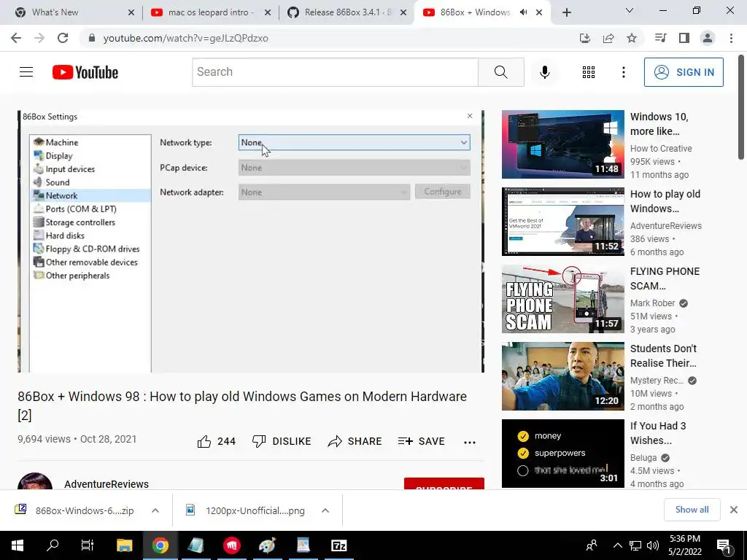Go to the YouTube logo home
This screenshot has height=560, width=747.
pyautogui.click(x=85, y=72)
